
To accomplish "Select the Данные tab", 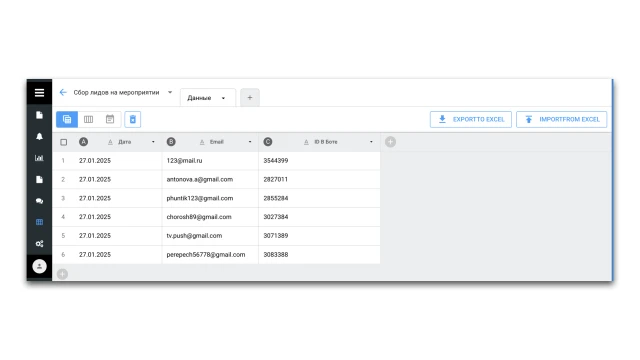I will tap(208, 98).
